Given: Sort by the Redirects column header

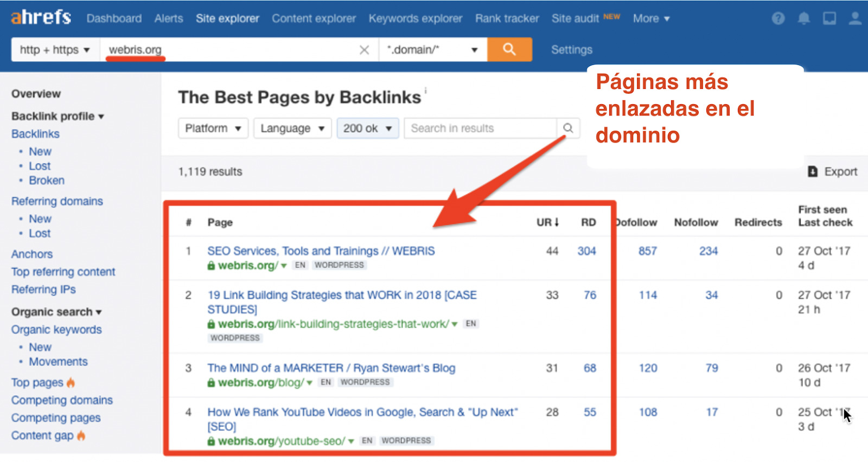Looking at the screenshot, I should (758, 222).
